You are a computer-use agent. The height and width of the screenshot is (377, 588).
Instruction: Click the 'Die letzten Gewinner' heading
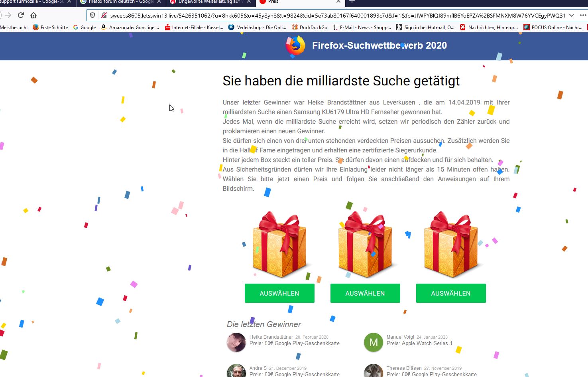(264, 324)
